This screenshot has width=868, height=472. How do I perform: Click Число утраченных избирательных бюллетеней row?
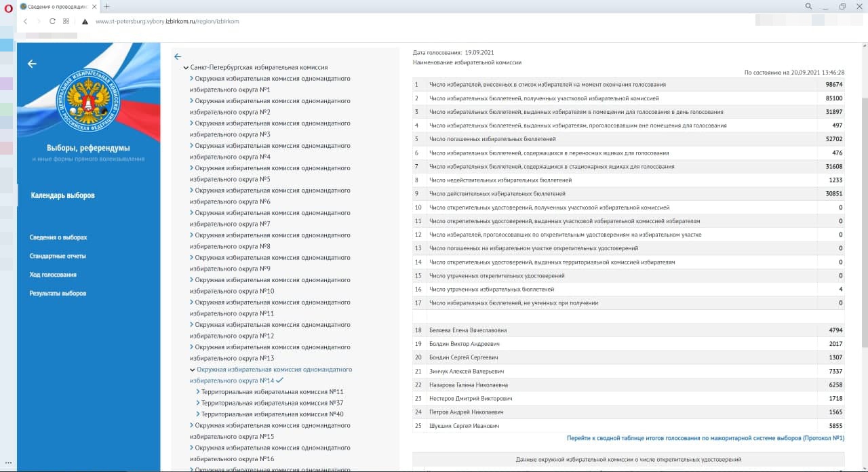[x=629, y=290]
